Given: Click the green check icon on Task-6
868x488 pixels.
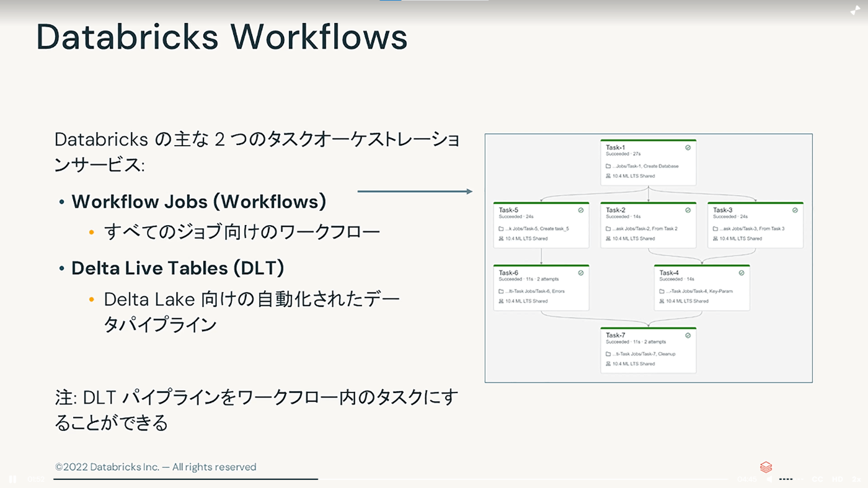Looking at the screenshot, I should [580, 273].
